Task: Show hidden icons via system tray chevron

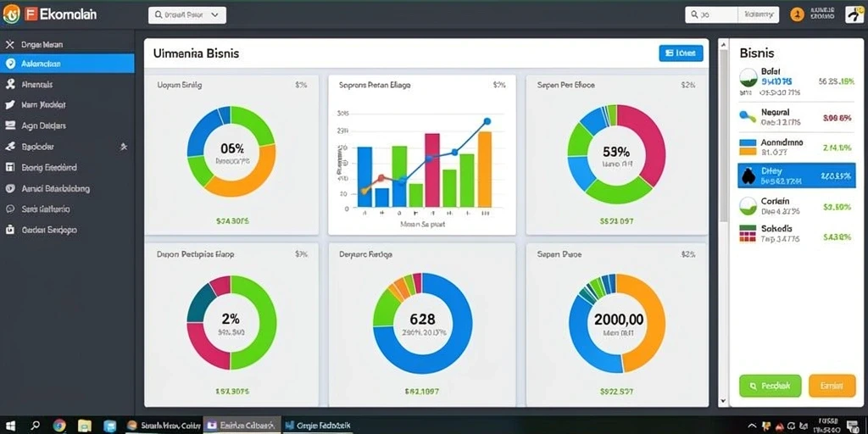Action: (x=750, y=426)
